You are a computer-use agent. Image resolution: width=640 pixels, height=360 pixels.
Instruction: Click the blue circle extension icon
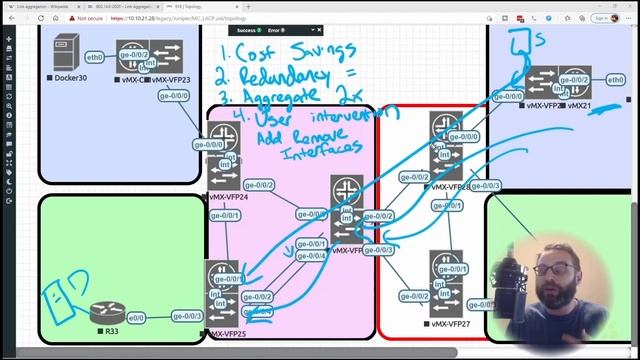point(549,18)
